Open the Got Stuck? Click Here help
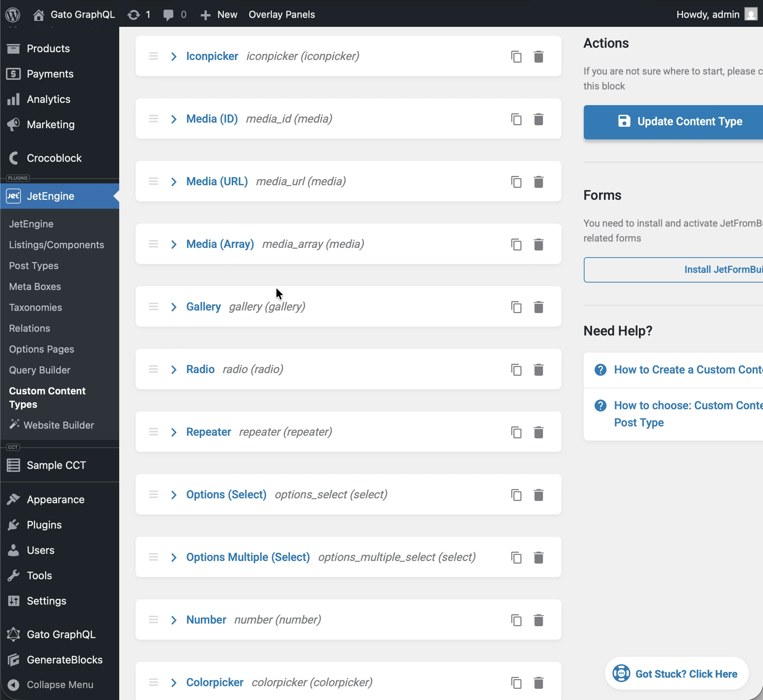This screenshot has width=763, height=700. [676, 674]
